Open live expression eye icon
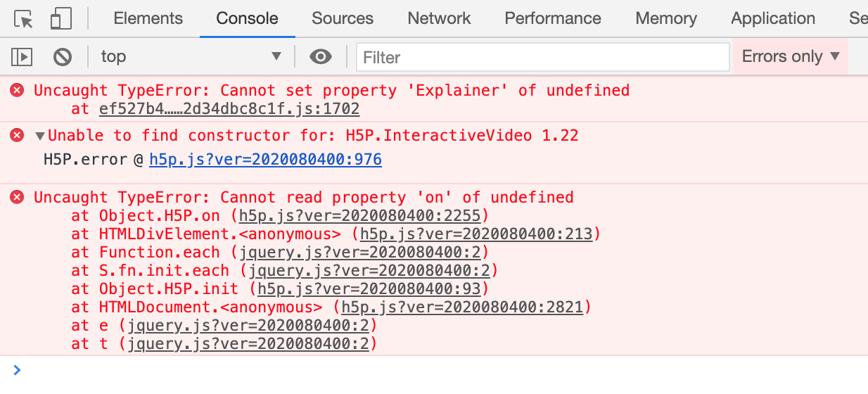Image resolution: width=868 pixels, height=394 pixels. click(321, 57)
